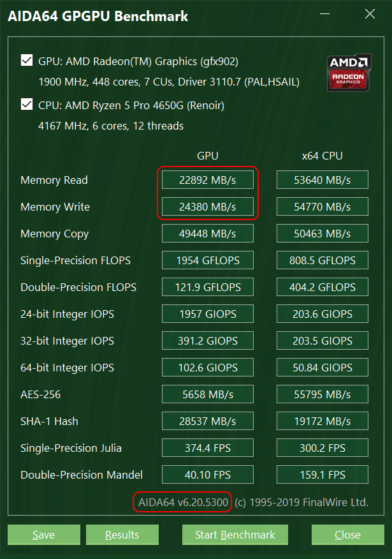This screenshot has width=392, height=559.
Task: Click the CPU AES-256 result box
Action: 323,394
